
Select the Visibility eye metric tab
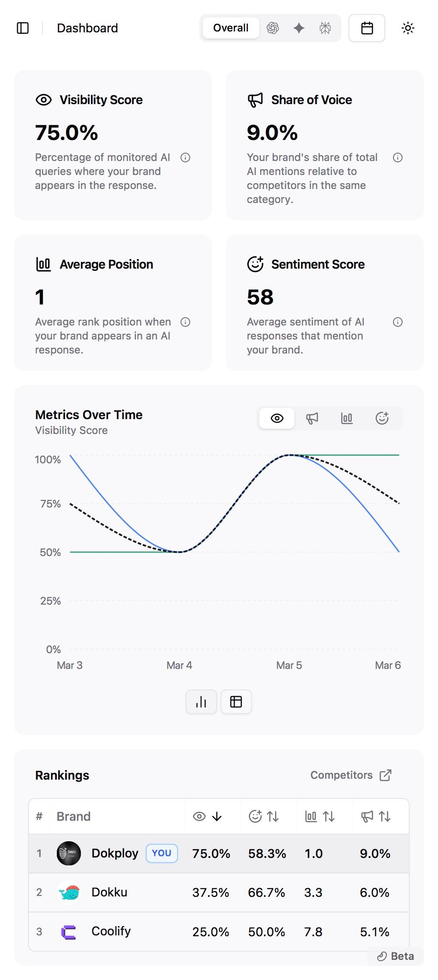(x=276, y=418)
